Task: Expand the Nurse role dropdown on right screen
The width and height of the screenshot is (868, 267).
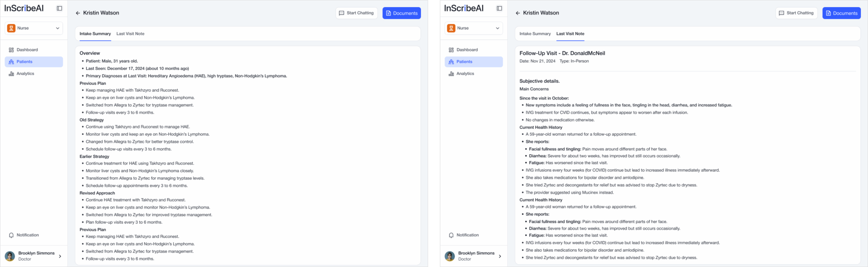Action: point(474,28)
